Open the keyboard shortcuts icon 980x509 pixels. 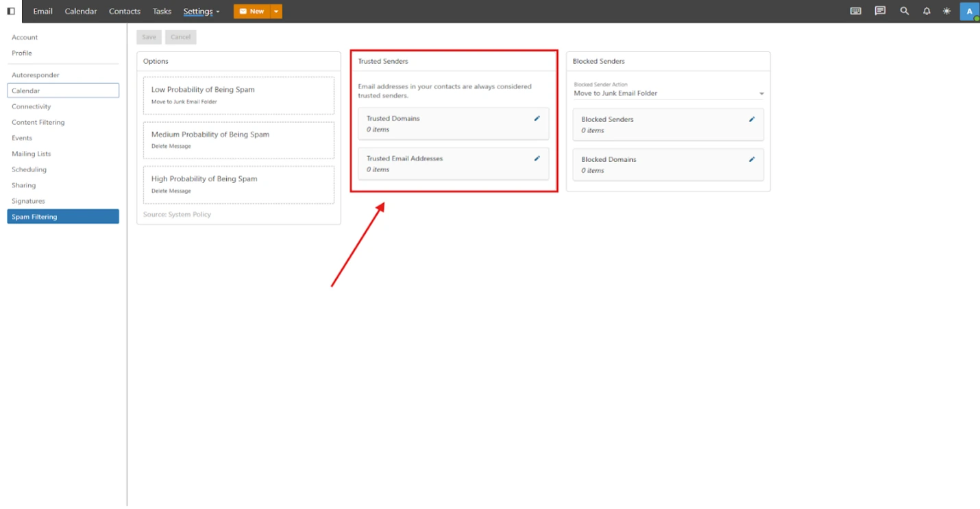point(855,11)
